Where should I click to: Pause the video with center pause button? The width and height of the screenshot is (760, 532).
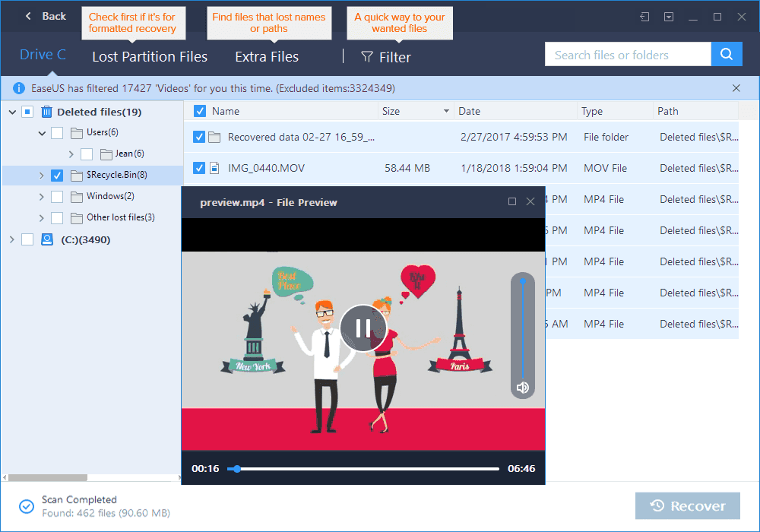tap(363, 328)
